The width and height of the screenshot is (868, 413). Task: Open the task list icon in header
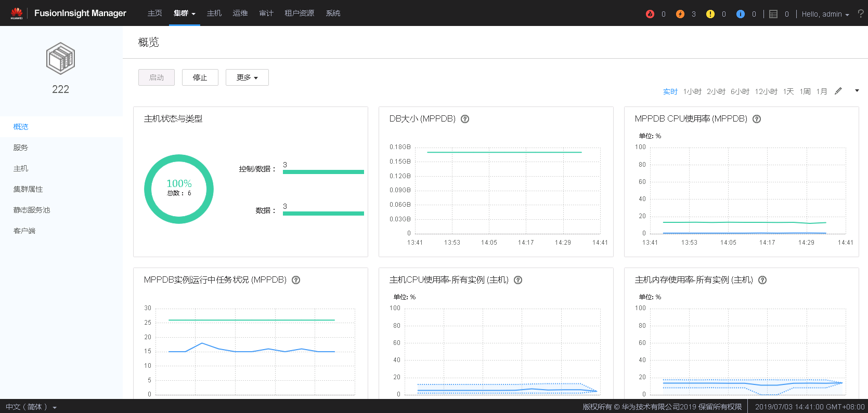pyautogui.click(x=773, y=14)
